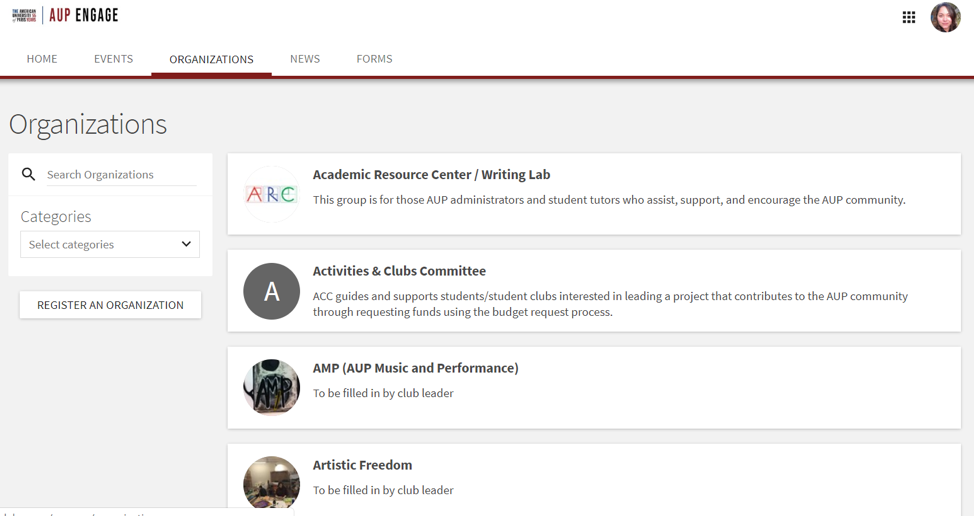The image size is (974, 516).
Task: Focus the Search Organizations field
Action: coord(122,174)
